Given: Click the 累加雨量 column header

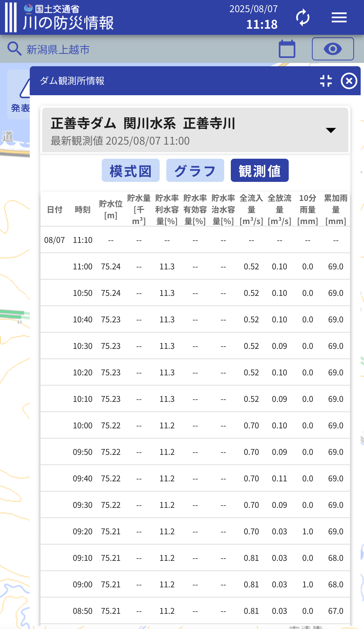Looking at the screenshot, I should click(335, 209).
